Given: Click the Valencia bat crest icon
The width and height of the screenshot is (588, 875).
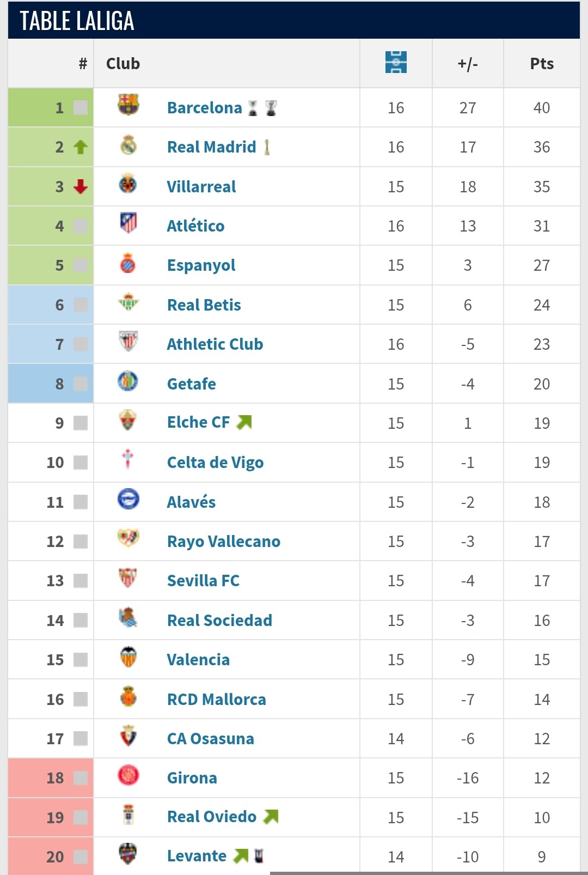Looking at the screenshot, I should pos(128,657).
